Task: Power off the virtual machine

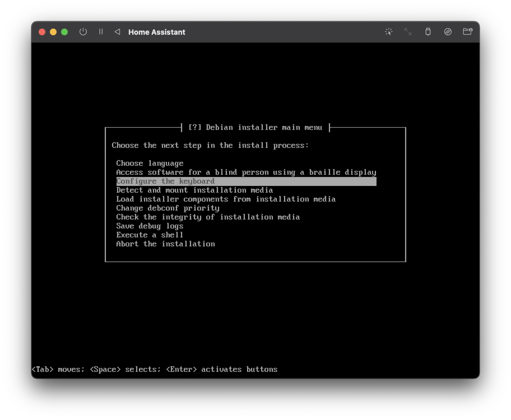Action: (83, 32)
